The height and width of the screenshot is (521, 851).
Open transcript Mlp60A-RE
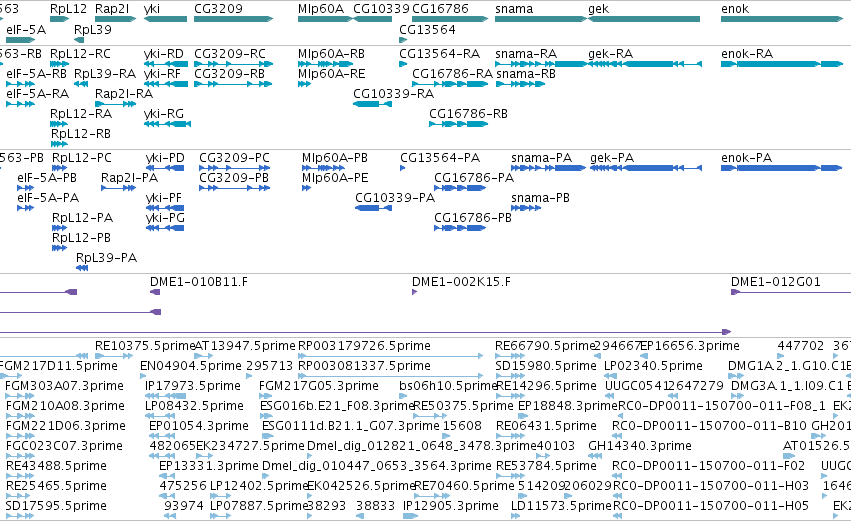point(304,84)
